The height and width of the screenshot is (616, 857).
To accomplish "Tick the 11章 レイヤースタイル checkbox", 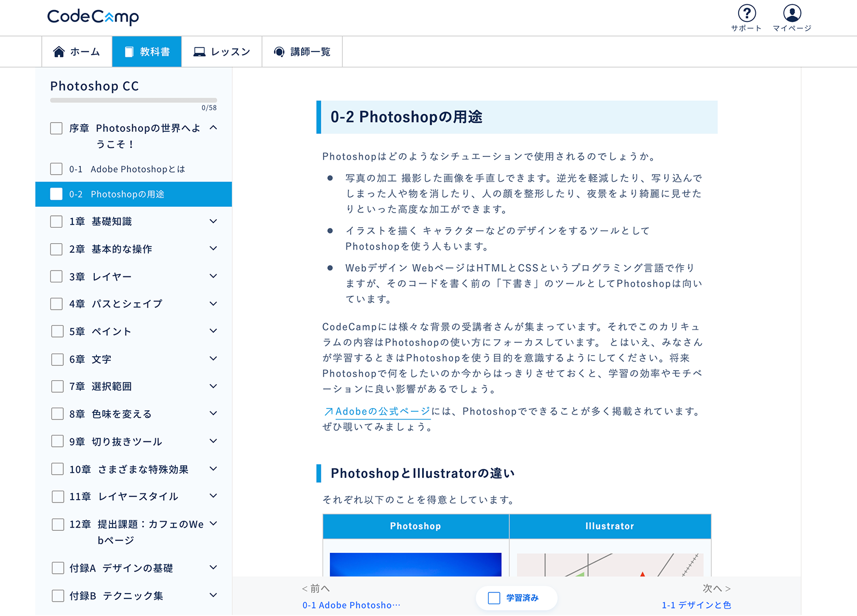I will coord(58,497).
